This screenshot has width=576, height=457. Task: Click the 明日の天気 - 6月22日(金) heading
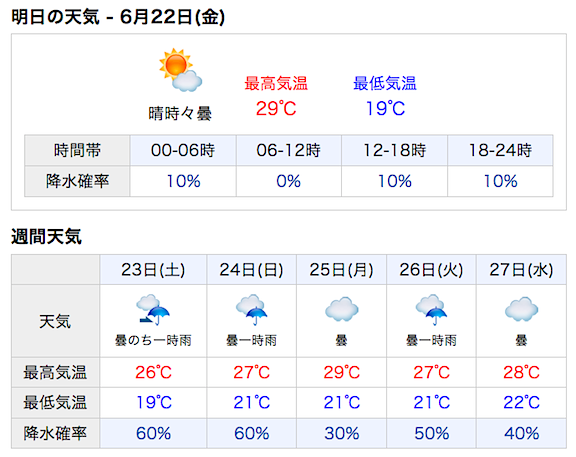(x=118, y=17)
